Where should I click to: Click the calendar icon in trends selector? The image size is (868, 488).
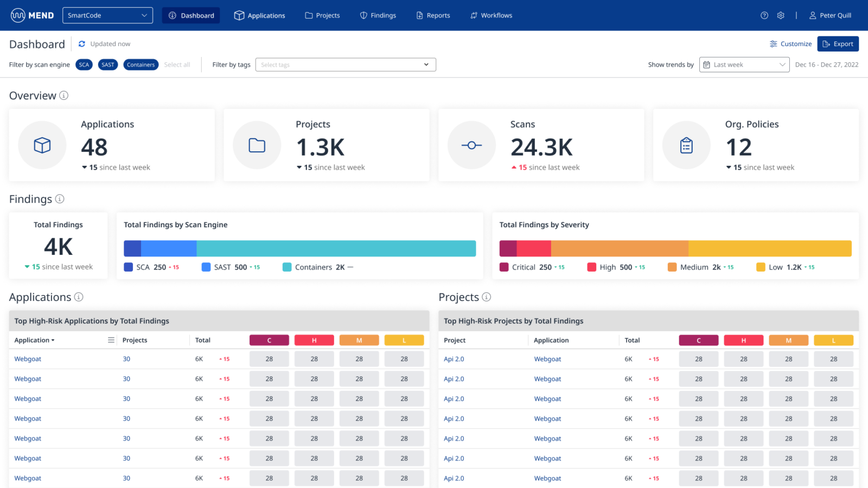tap(706, 65)
